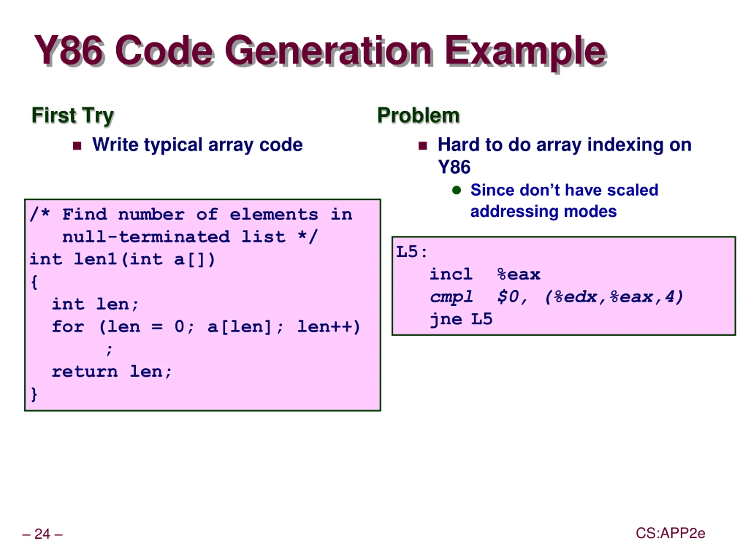Select the 'First Try' heading
The width and height of the screenshot is (748, 560).
tap(73, 116)
